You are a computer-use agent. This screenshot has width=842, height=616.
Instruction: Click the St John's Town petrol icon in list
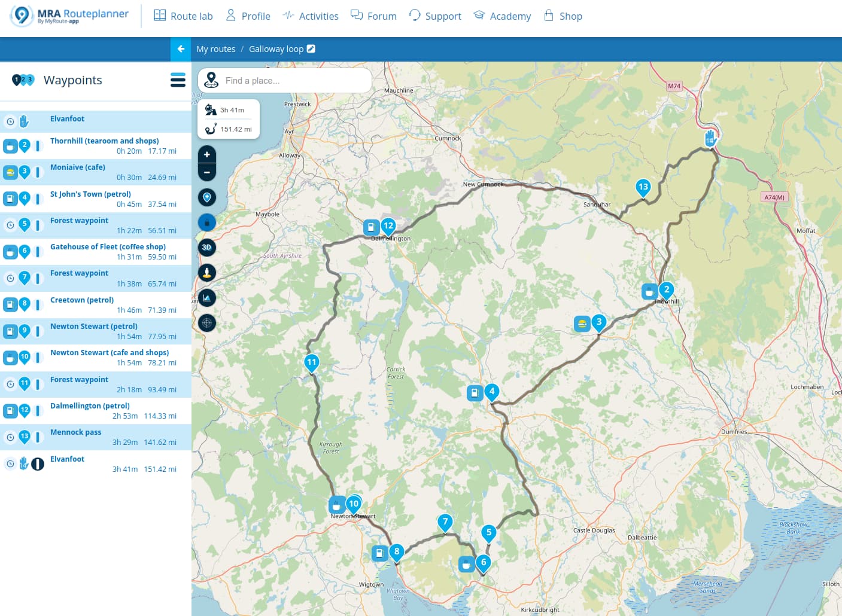coord(10,199)
